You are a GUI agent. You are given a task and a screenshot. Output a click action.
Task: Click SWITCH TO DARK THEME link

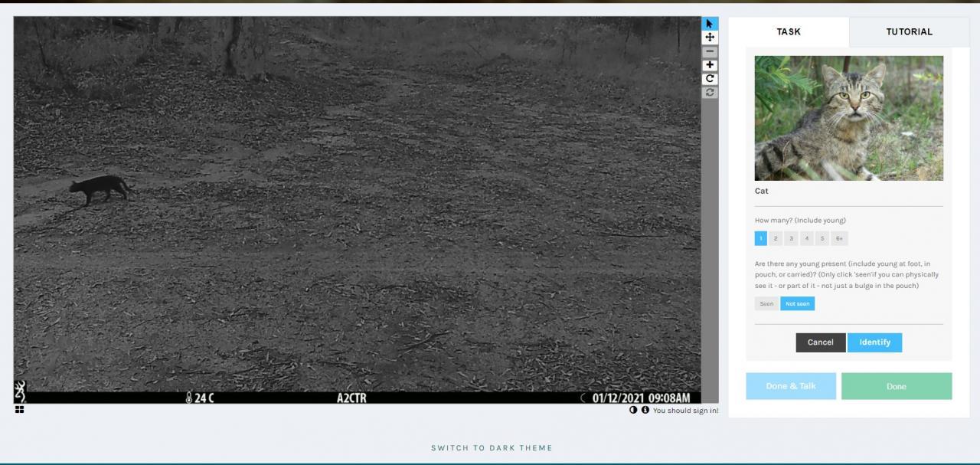click(492, 448)
